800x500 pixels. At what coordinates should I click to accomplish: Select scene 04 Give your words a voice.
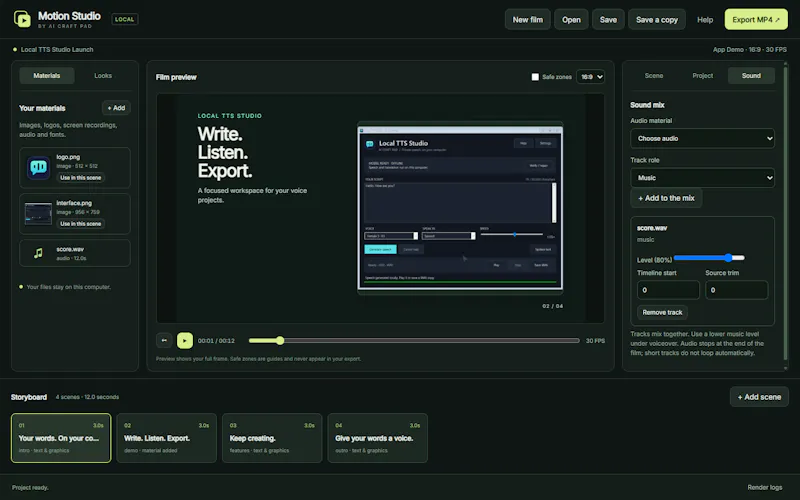tap(378, 438)
